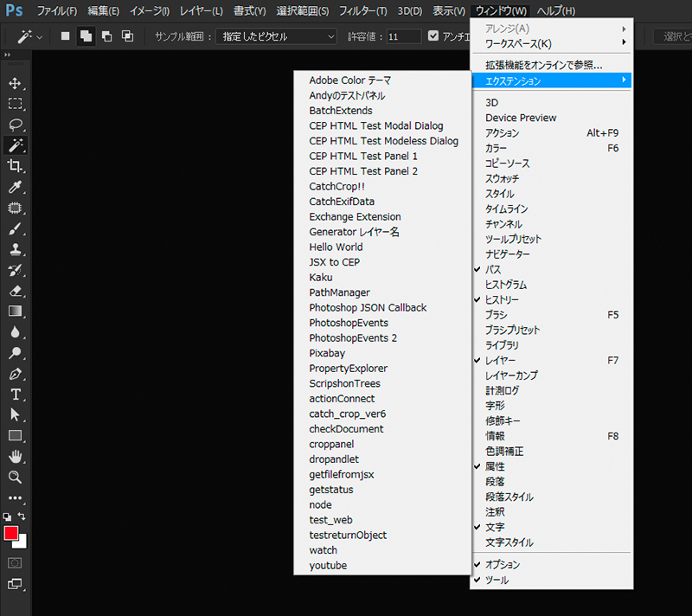Select the Type tool

pyautogui.click(x=15, y=395)
